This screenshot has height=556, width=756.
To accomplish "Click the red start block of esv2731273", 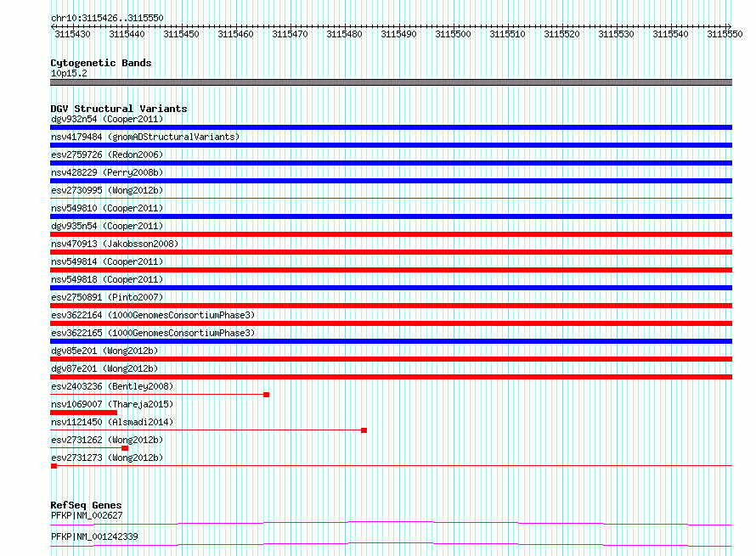I will (54, 466).
